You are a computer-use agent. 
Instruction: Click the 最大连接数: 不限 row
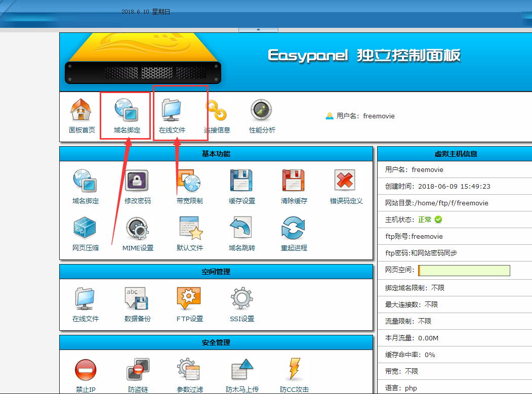tap(455, 304)
